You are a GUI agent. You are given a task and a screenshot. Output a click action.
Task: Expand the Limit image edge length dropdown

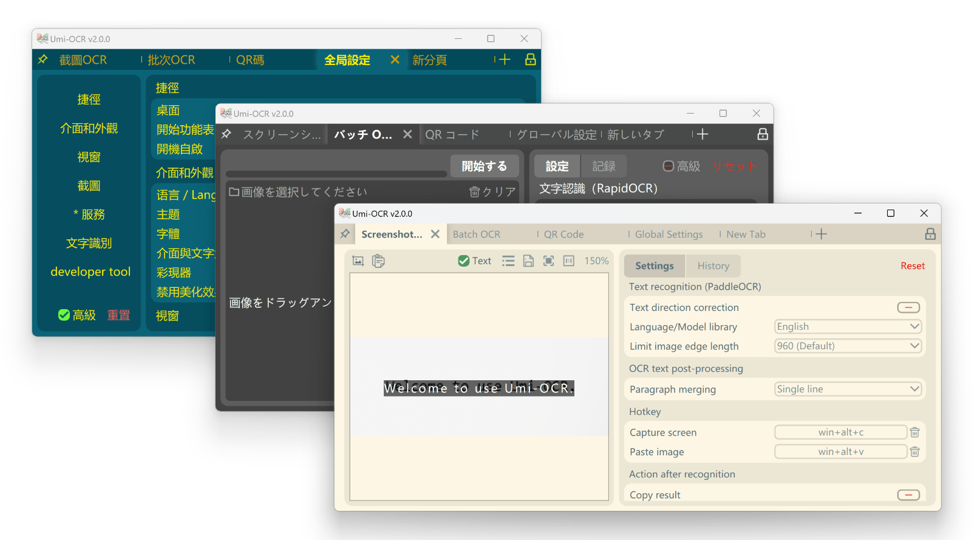click(x=848, y=346)
